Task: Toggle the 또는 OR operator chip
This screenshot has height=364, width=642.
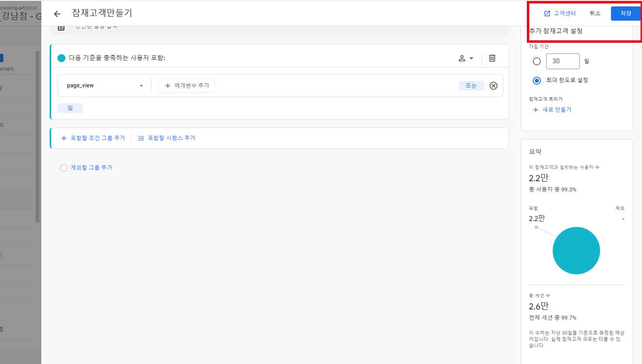Action: tap(470, 85)
